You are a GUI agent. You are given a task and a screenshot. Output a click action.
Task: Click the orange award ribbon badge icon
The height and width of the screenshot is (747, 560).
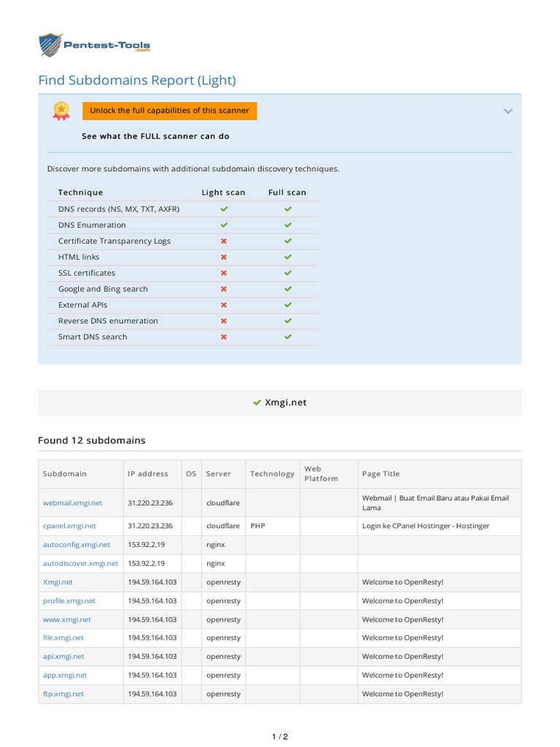click(61, 110)
